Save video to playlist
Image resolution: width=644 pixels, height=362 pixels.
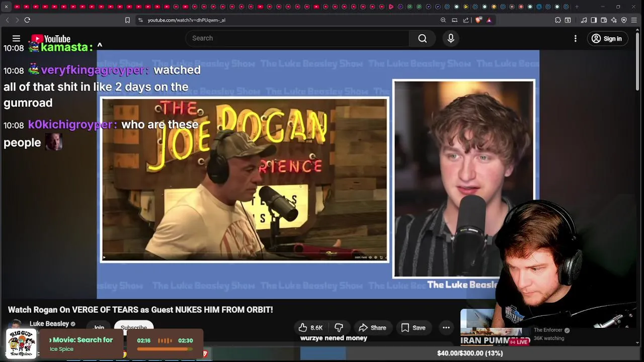click(x=414, y=328)
